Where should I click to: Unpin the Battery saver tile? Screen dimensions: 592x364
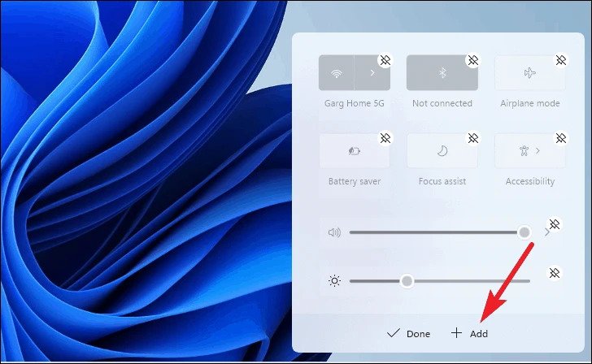tap(385, 138)
